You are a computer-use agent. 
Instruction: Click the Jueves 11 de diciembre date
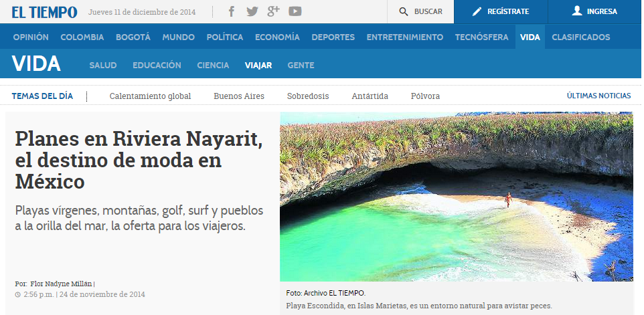pos(142,12)
